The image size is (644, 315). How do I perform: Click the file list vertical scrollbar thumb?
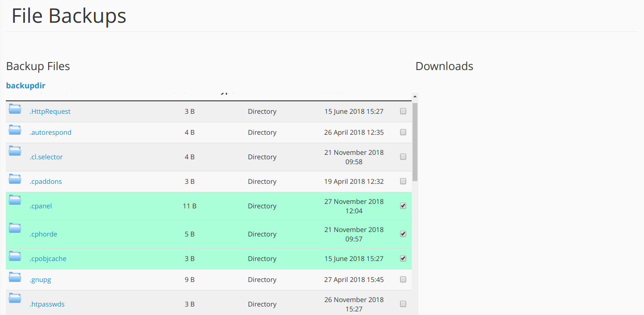[415, 141]
